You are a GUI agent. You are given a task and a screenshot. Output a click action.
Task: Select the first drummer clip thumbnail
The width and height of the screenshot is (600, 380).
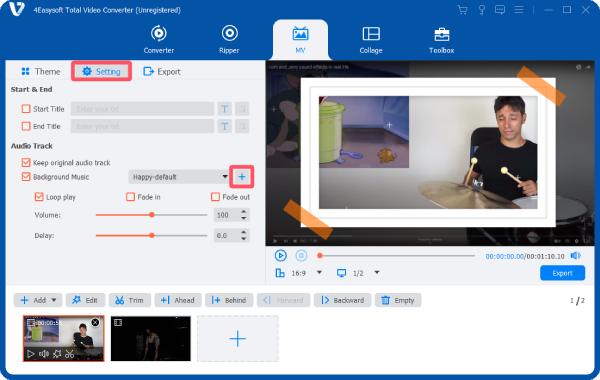pyautogui.click(x=64, y=339)
